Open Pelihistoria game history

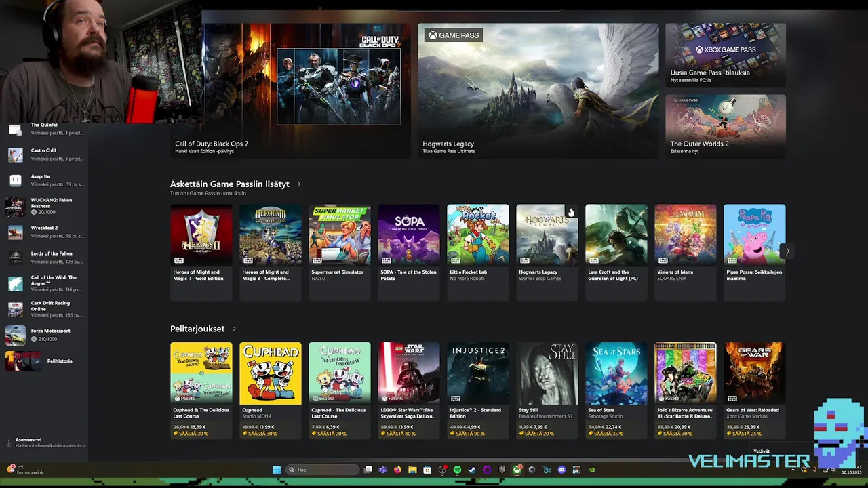click(45, 361)
